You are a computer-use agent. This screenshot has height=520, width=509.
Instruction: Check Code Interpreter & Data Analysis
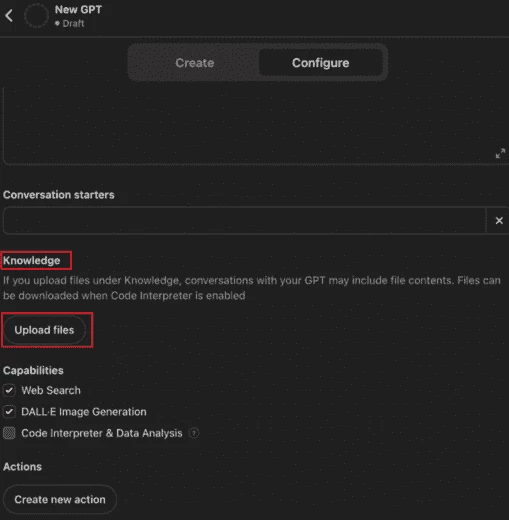coord(9,433)
